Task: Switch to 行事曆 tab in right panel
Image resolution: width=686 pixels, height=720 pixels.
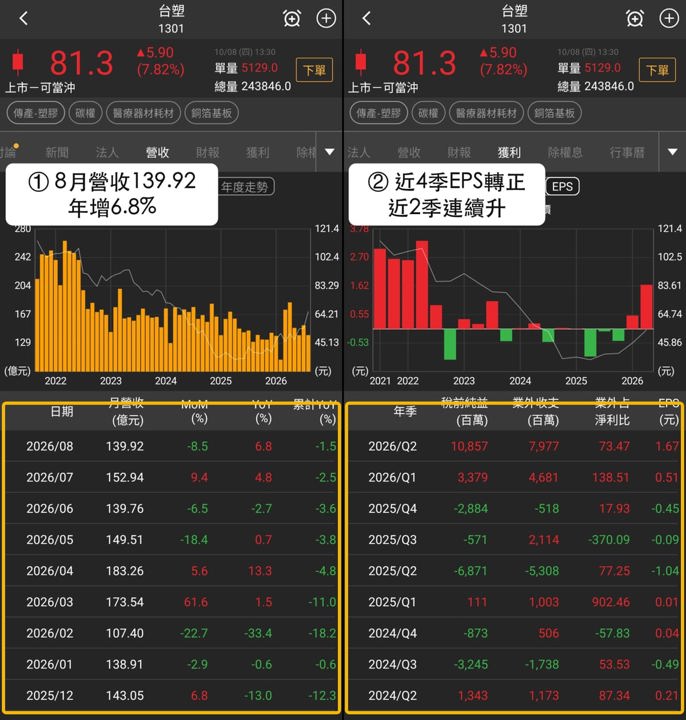Action: [627, 152]
